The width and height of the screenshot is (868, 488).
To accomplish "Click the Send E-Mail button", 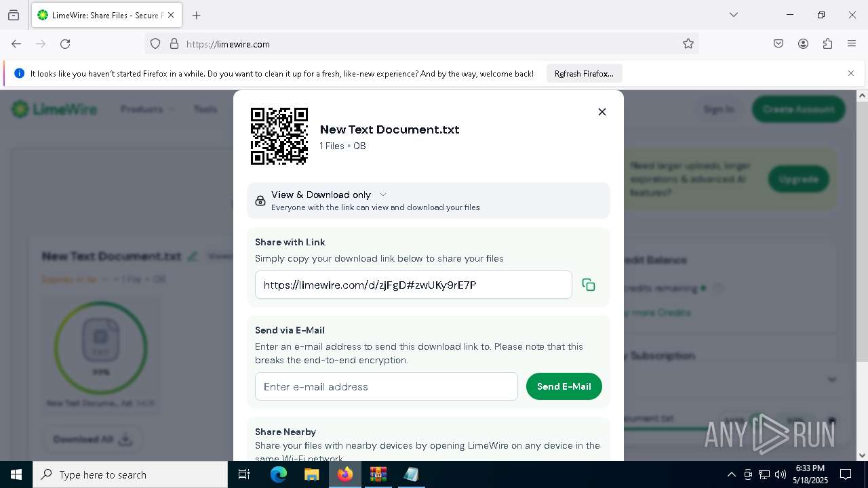I will click(564, 386).
